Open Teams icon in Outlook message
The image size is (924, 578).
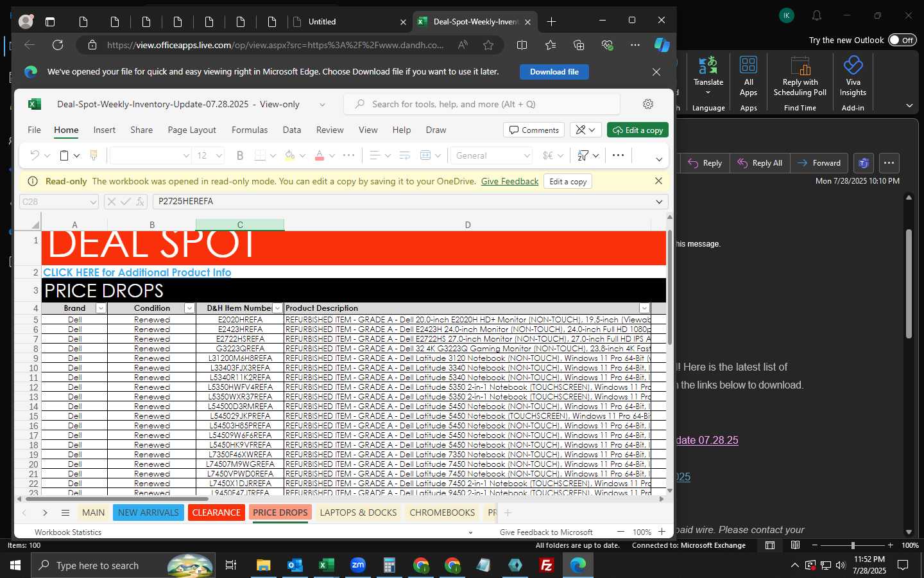tap(864, 163)
